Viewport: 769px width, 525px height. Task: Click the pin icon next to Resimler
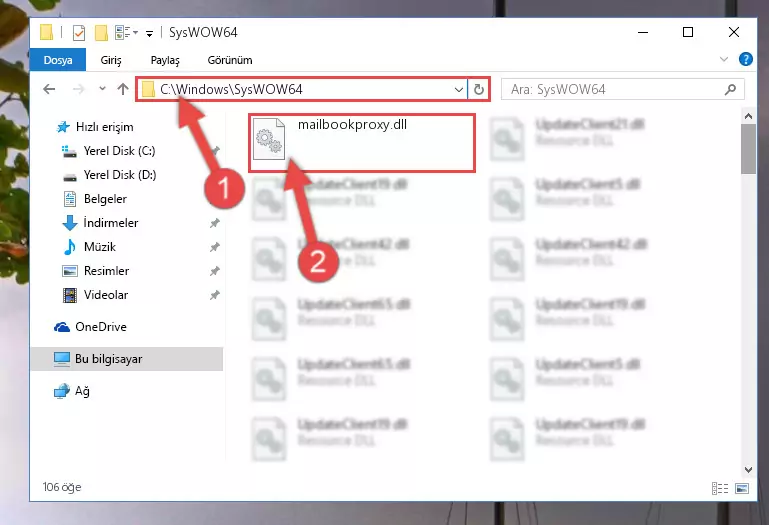pos(214,271)
